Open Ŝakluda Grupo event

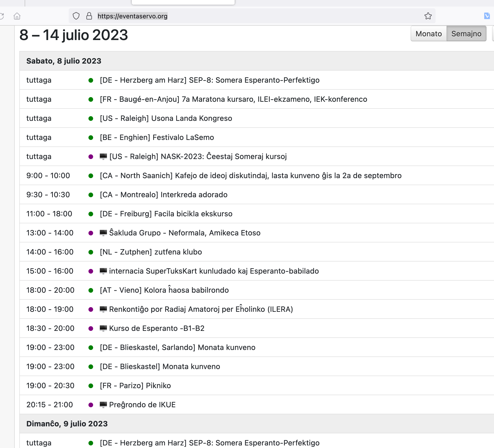pos(185,233)
